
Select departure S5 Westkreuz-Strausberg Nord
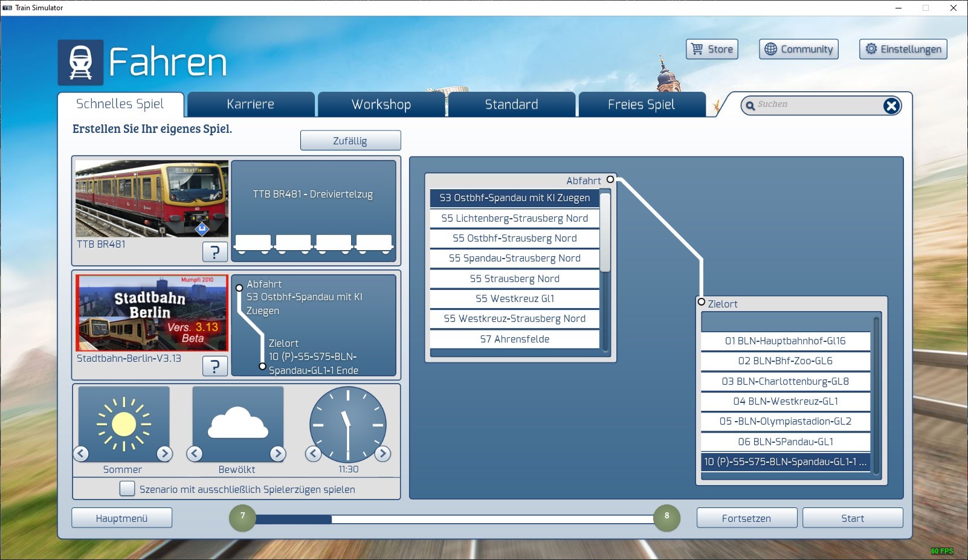[x=515, y=318]
